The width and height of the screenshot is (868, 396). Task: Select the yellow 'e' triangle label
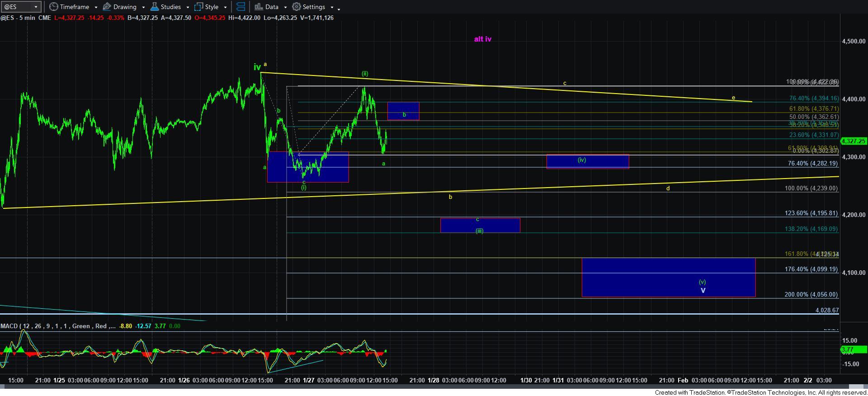pos(733,98)
